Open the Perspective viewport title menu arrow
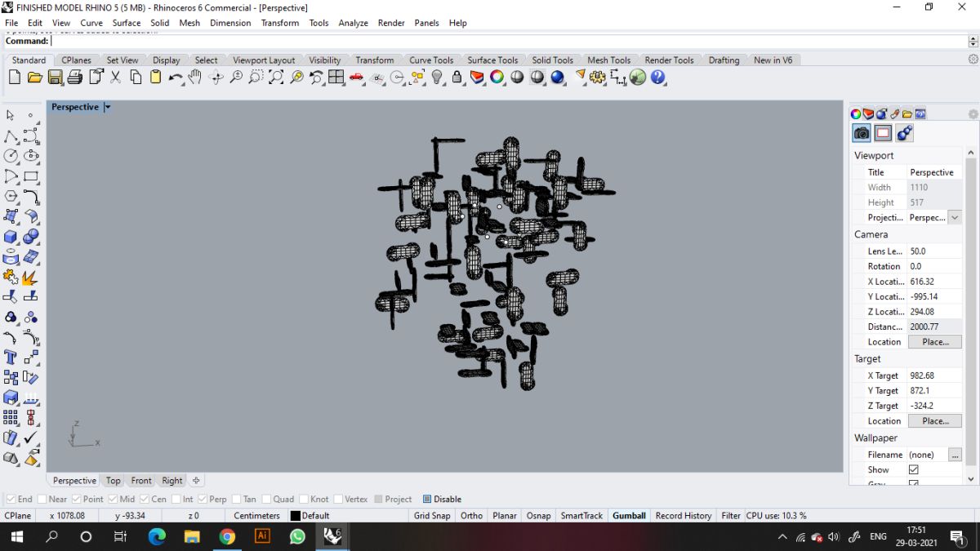Screen dimensions: 980x551 click(108, 107)
